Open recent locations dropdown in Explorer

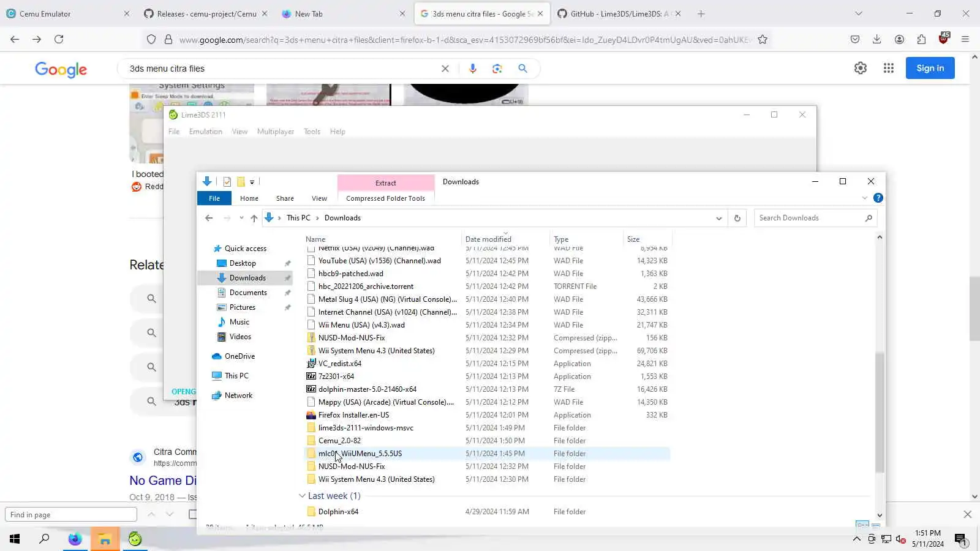coord(241,218)
